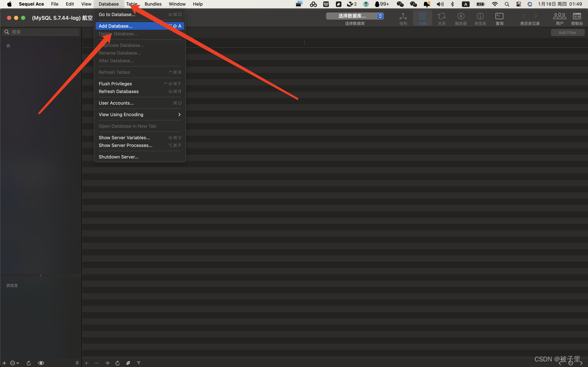The image size is (588, 367).
Task: Click the Add Filter button
Action: pyautogui.click(x=567, y=33)
